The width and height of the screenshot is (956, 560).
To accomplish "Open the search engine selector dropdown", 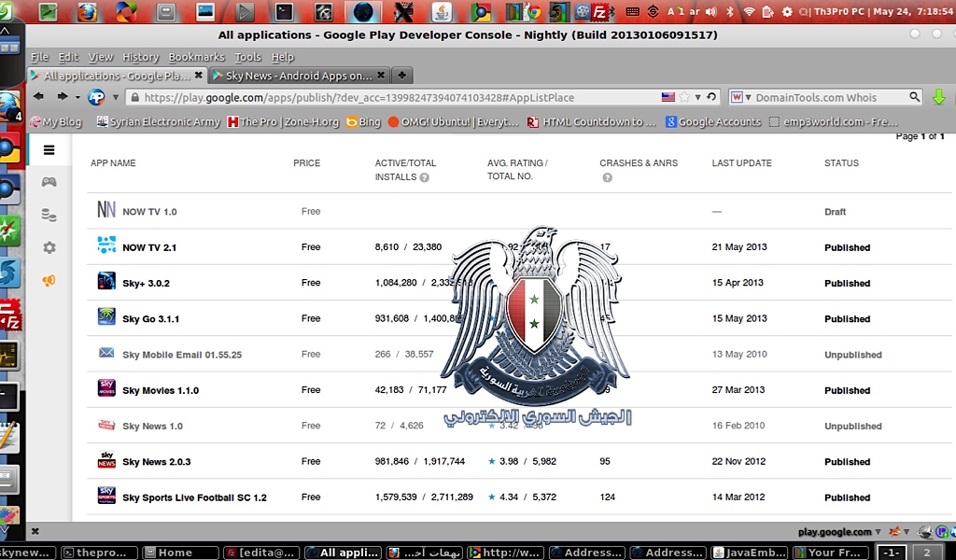I will (748, 97).
